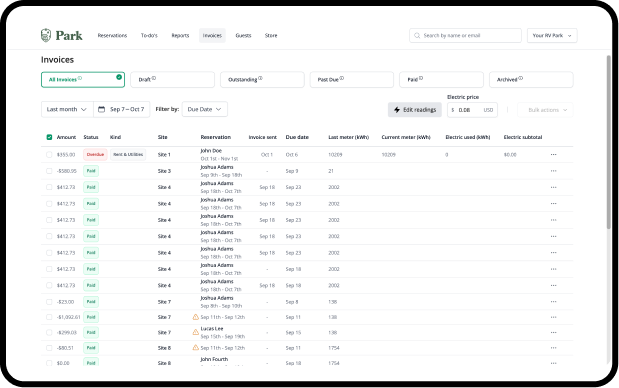Click warning icon on Site 8 -$80.51 row

coord(195,347)
